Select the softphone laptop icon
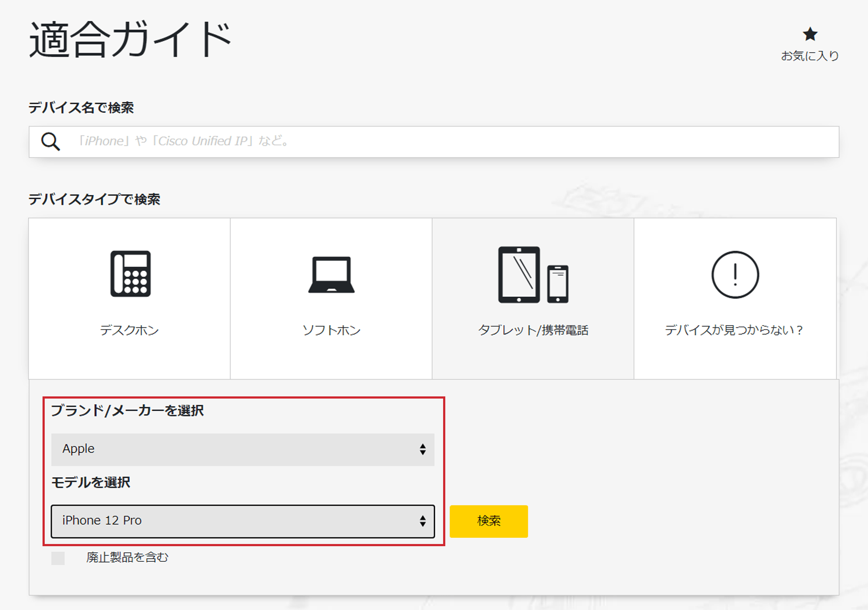The image size is (868, 610). pos(332,275)
